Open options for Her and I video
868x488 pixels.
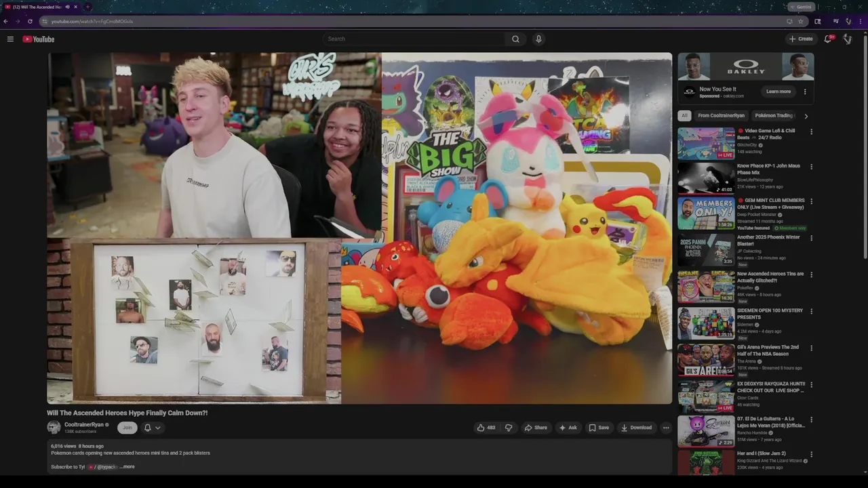811,455
